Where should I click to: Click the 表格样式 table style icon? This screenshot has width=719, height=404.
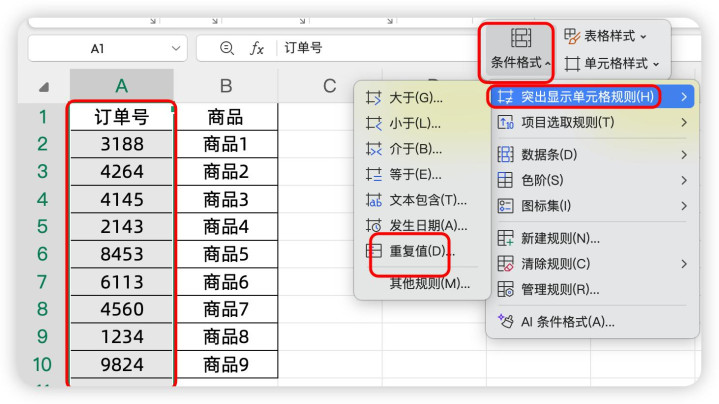pos(572,36)
